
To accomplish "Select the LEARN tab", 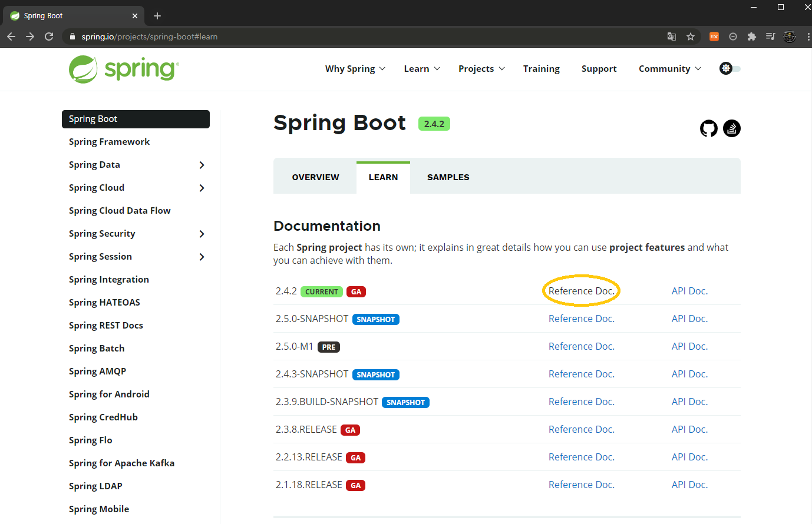I will [384, 177].
